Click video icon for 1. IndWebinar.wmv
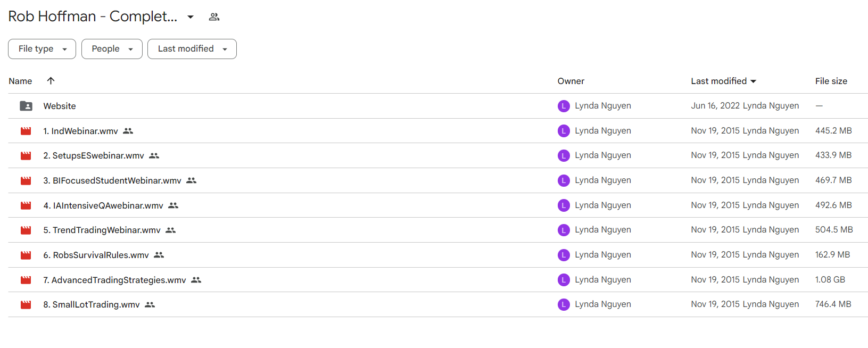The width and height of the screenshot is (868, 348). point(26,131)
